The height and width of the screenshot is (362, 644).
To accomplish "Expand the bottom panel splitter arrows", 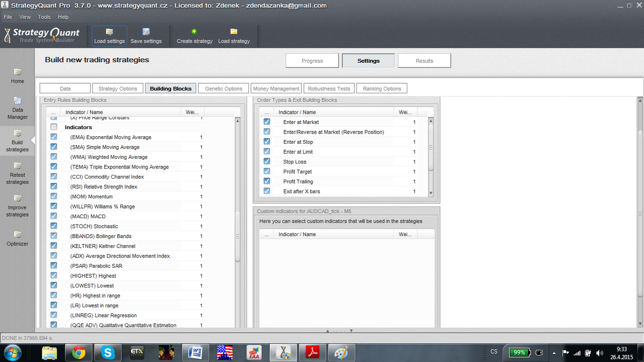I will pos(339,331).
